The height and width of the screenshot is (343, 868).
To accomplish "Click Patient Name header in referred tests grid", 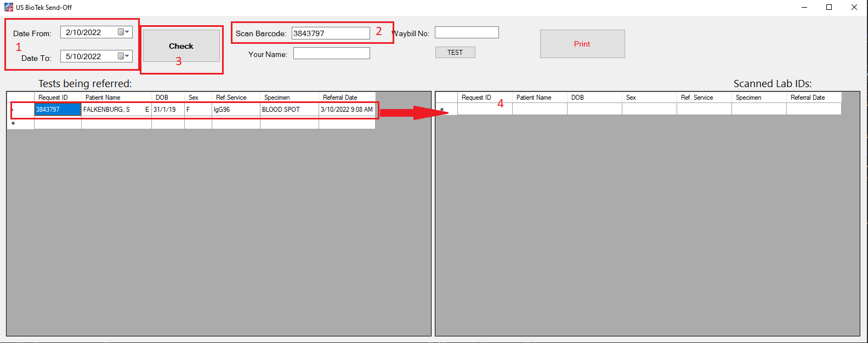I will (117, 98).
